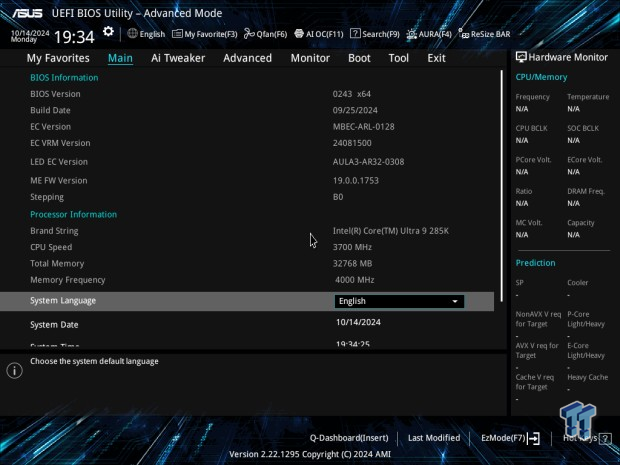Viewport: 620px width, 465px height.
Task: Switch to the Monitor tab
Action: click(310, 58)
